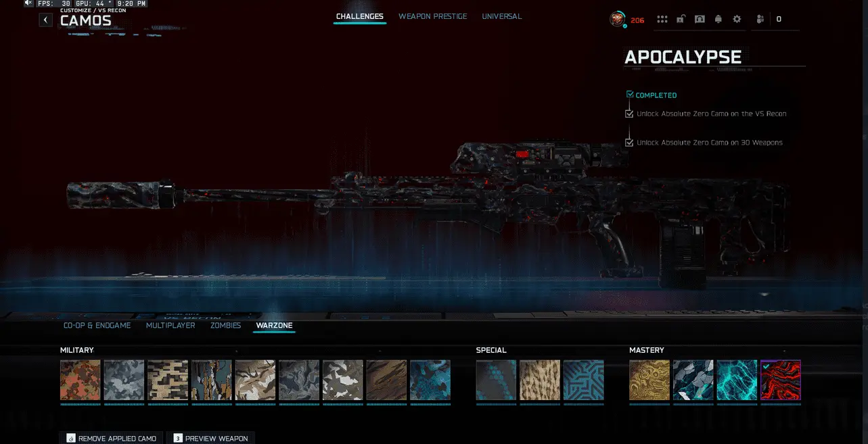Viewport: 868px width, 444px height.
Task: Select the orange-red first Military camo
Action: point(81,380)
